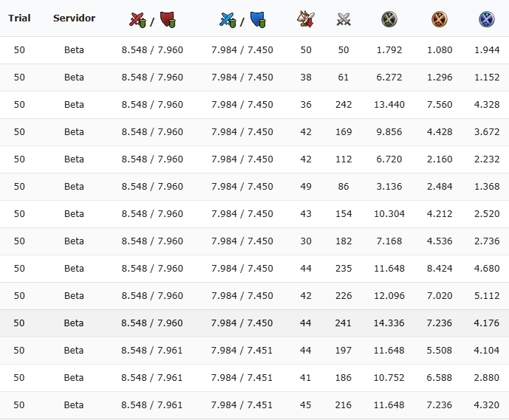This screenshot has width=509, height=420.
Task: Click the first row's 1.792 value
Action: (389, 50)
